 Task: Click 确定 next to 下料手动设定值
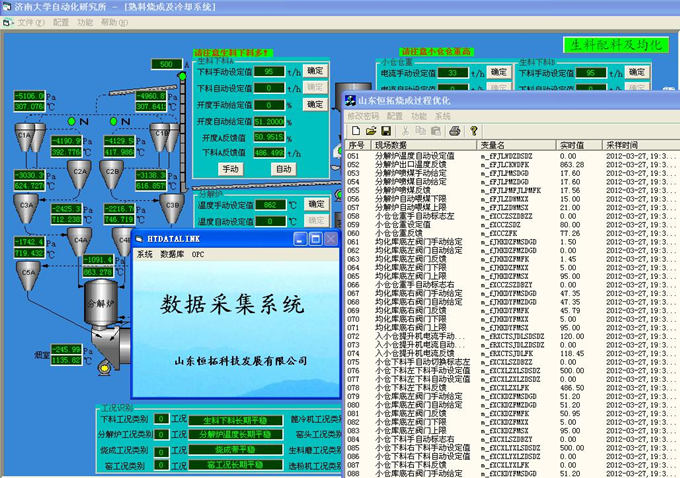314,71
